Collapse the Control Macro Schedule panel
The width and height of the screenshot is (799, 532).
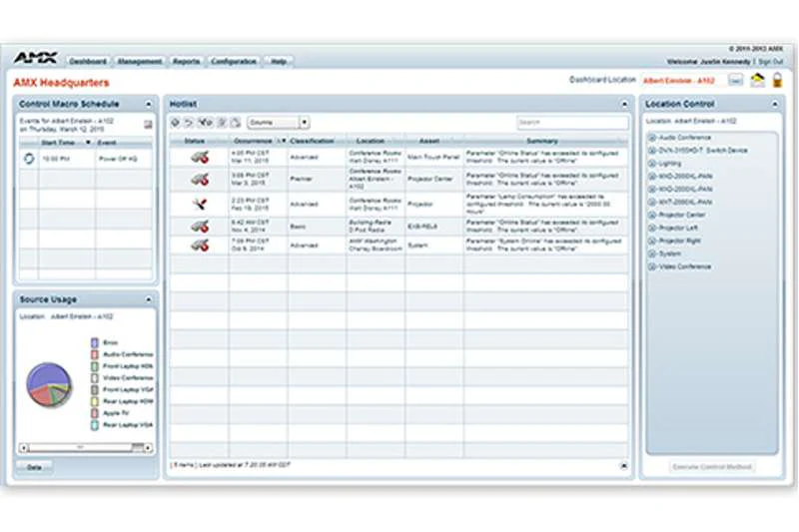[x=148, y=104]
